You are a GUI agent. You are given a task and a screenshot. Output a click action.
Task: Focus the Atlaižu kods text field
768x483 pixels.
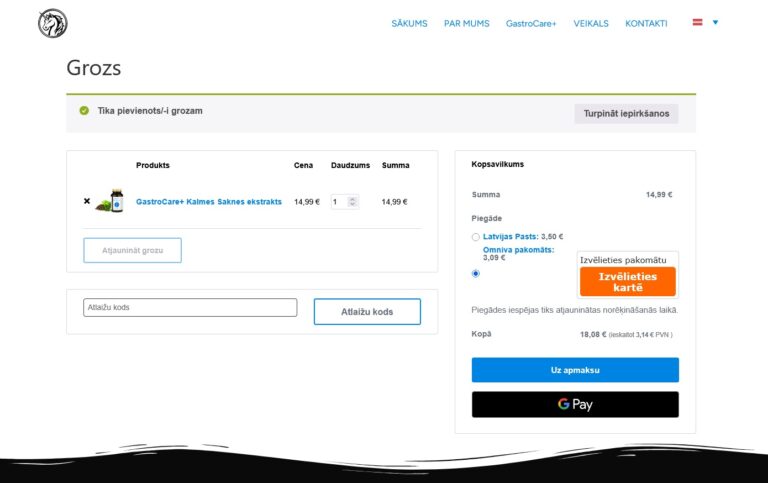click(x=190, y=308)
